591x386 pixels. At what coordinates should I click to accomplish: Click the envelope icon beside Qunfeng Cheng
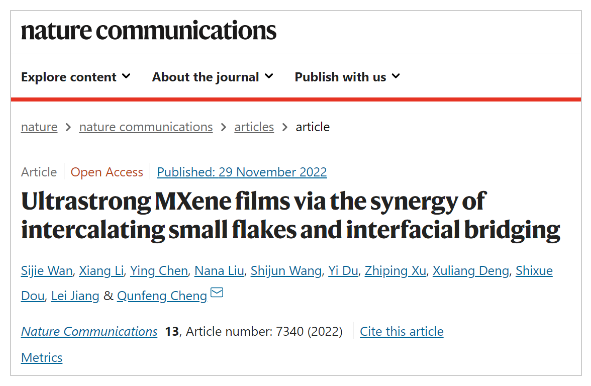(217, 293)
